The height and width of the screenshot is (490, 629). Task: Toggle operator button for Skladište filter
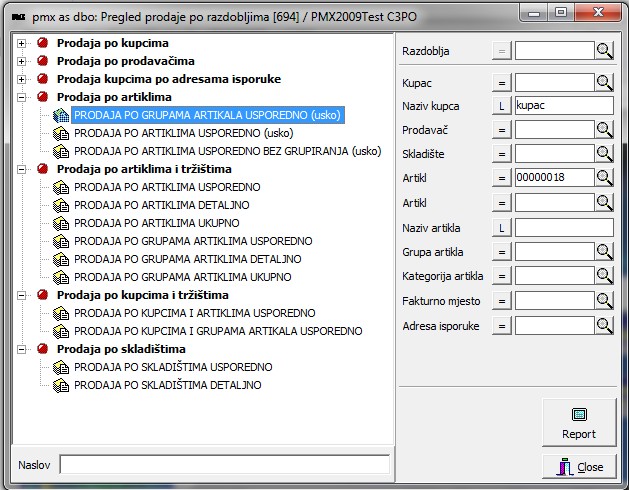click(x=501, y=154)
